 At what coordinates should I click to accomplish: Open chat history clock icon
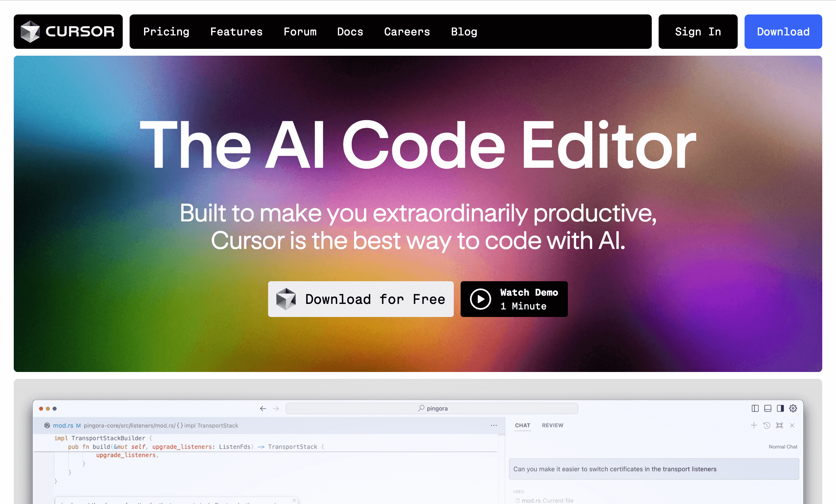tap(767, 425)
